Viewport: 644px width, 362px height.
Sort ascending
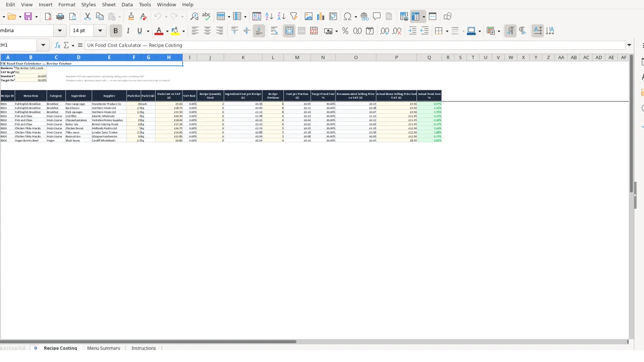coord(269,17)
